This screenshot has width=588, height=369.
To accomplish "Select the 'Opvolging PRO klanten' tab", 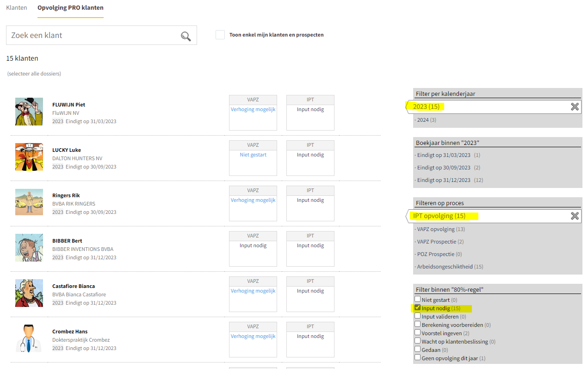I will coord(70,8).
